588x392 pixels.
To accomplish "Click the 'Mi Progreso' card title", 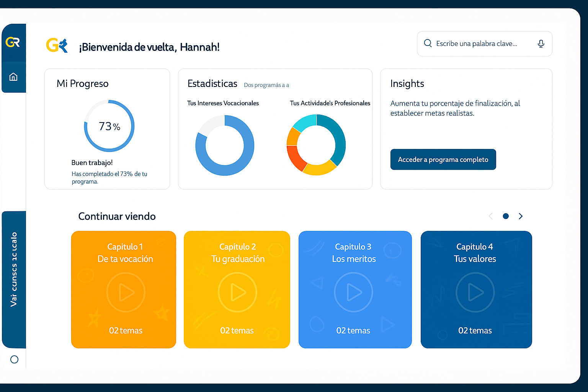I will (x=83, y=83).
